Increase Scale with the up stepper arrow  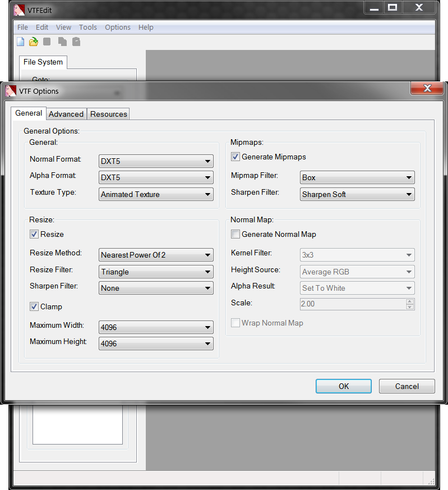[x=410, y=301]
